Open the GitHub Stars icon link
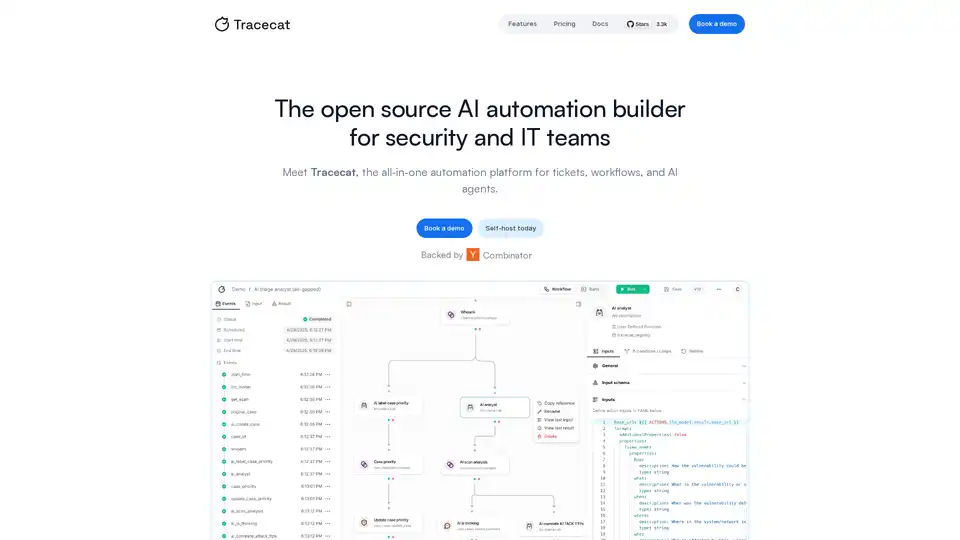 click(631, 24)
